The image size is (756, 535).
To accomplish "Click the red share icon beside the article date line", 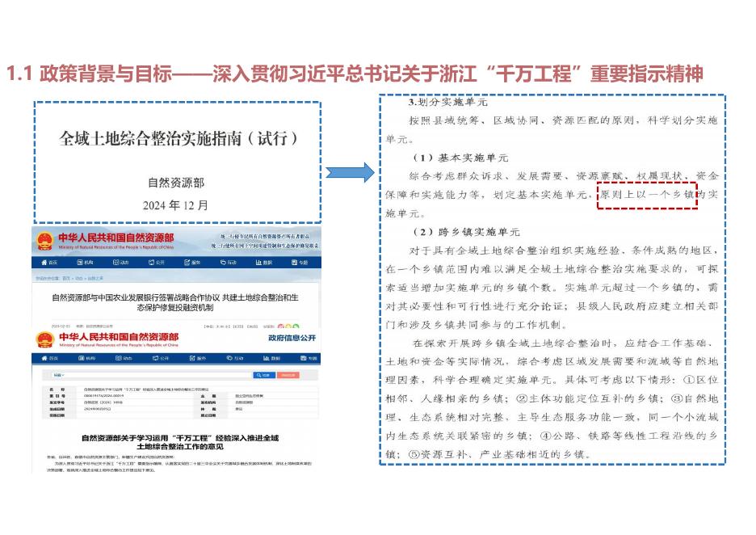I will point(280,326).
